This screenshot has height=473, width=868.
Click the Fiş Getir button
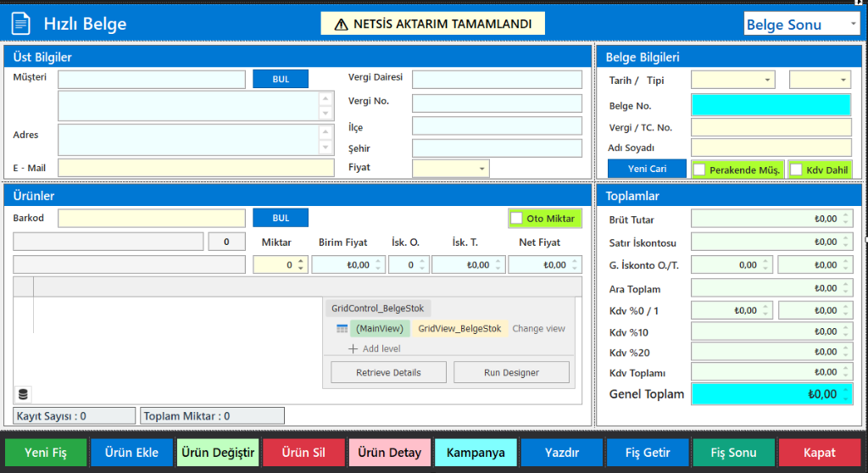[648, 453]
